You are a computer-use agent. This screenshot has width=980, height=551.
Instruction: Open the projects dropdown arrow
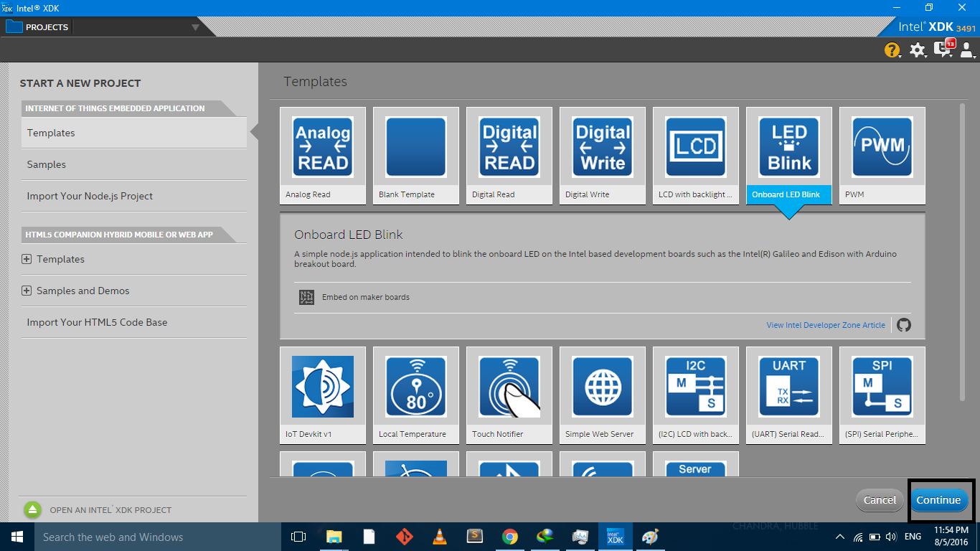pyautogui.click(x=195, y=28)
